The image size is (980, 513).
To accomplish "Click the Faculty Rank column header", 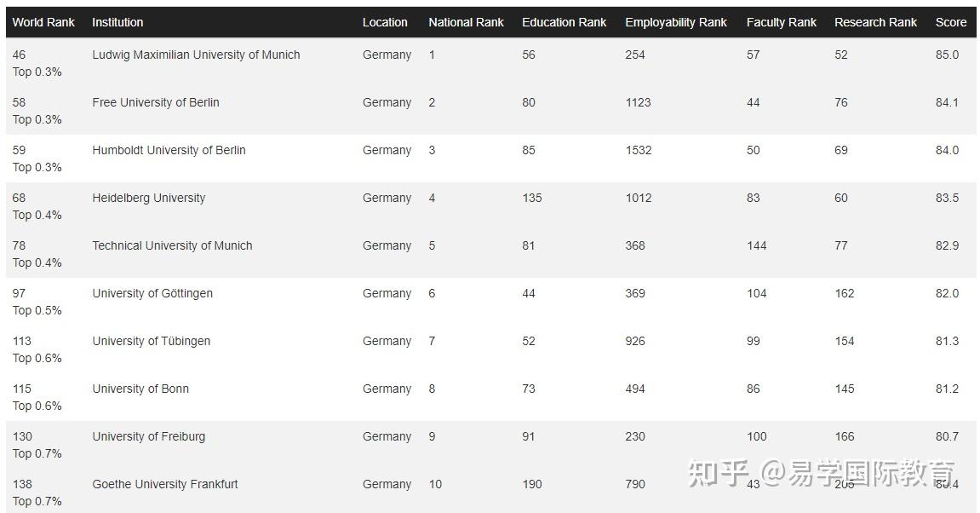I will point(782,22).
